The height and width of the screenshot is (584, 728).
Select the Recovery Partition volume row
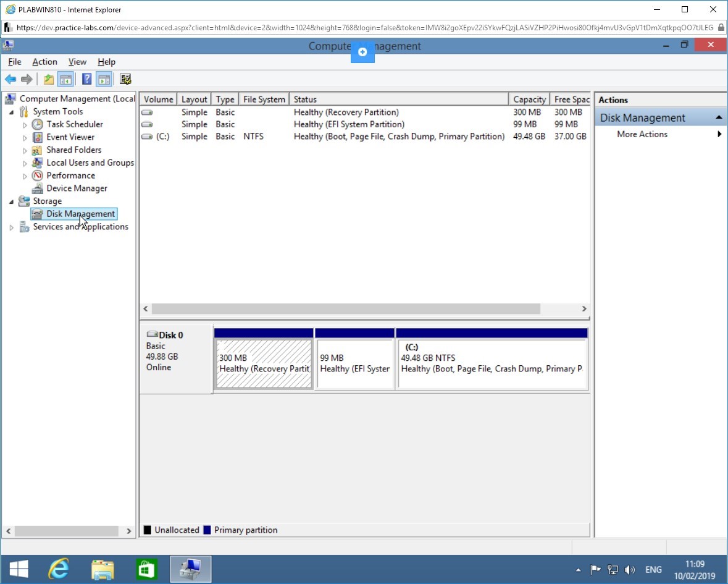coord(364,112)
